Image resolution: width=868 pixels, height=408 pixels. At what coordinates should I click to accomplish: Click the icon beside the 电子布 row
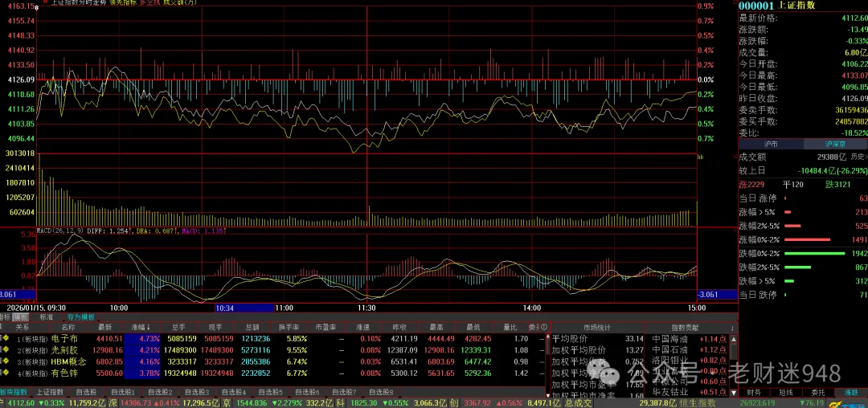[4, 339]
